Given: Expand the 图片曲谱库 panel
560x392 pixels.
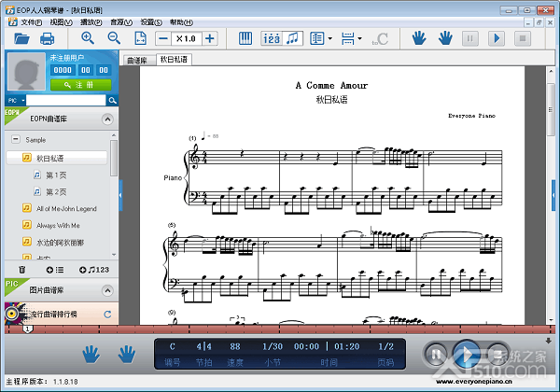Looking at the screenshot, I should (107, 290).
